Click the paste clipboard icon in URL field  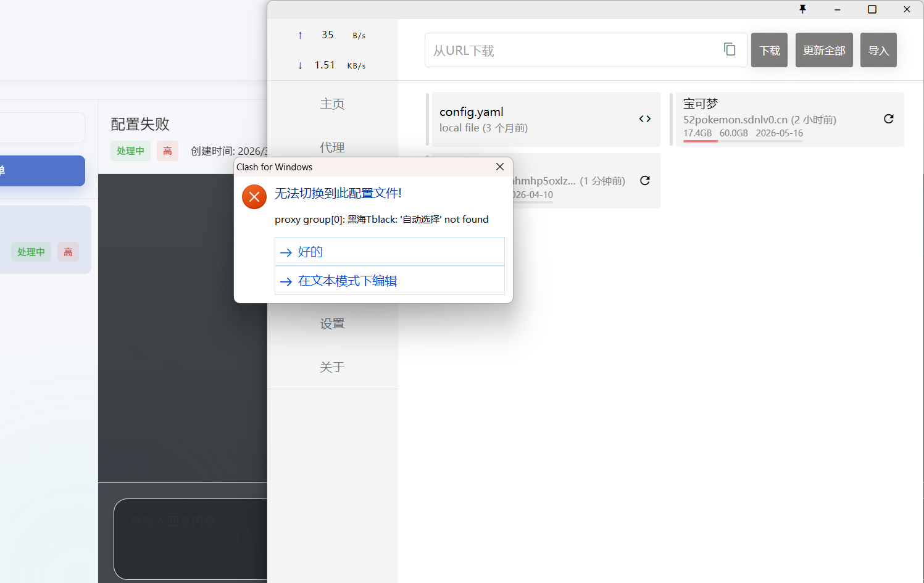(730, 49)
